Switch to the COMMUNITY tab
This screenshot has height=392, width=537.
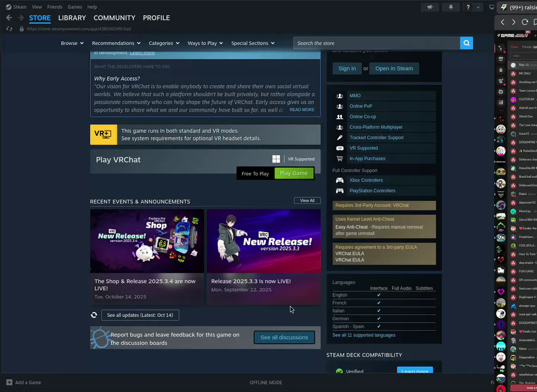pyautogui.click(x=115, y=18)
